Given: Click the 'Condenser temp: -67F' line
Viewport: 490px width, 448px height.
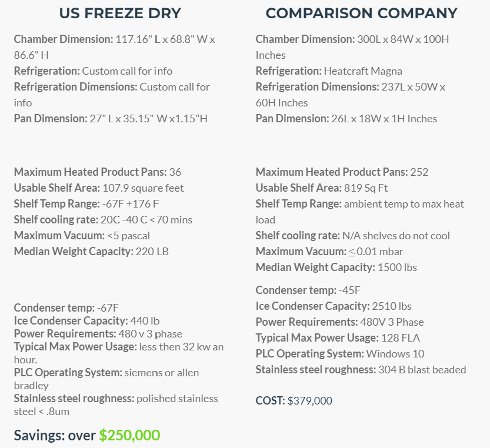Looking at the screenshot, I should pyautogui.click(x=66, y=307).
